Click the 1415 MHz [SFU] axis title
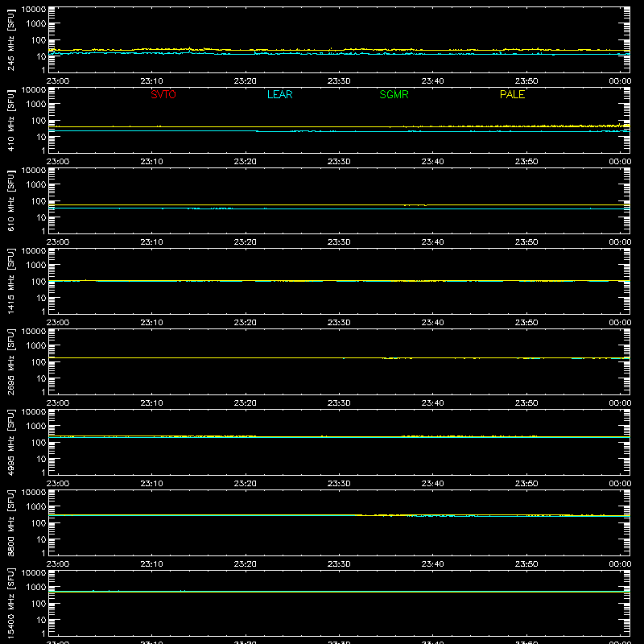 click(x=11, y=282)
